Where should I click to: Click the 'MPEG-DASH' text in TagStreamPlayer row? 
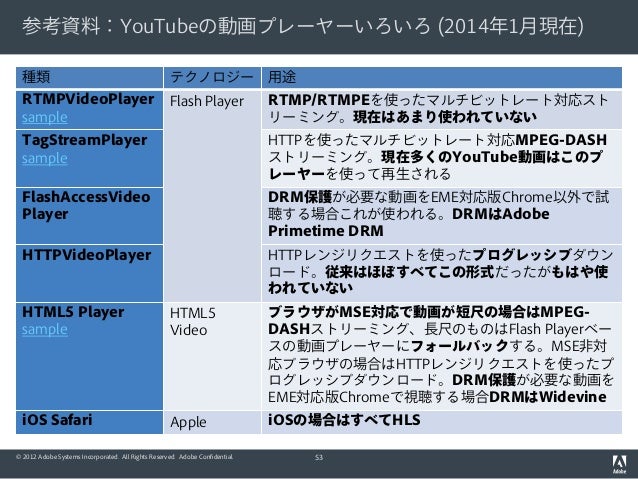561,140
